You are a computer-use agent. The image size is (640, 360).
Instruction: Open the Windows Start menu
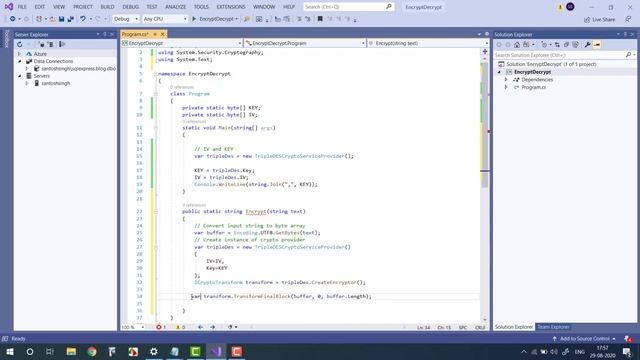pos(10,351)
